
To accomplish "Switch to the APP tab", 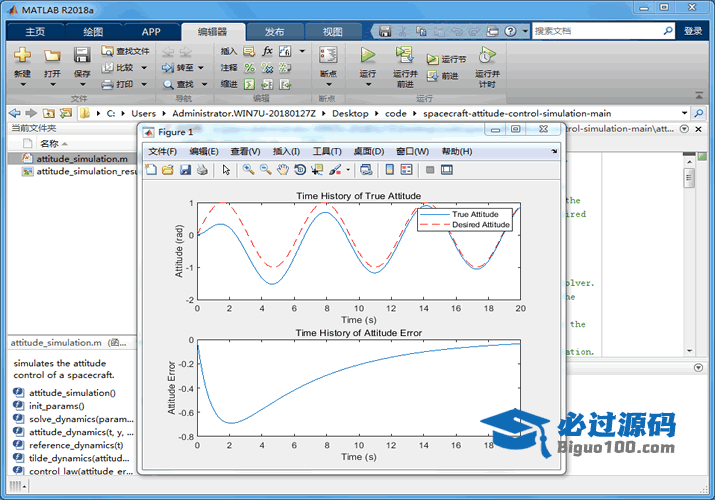I will pos(151,31).
